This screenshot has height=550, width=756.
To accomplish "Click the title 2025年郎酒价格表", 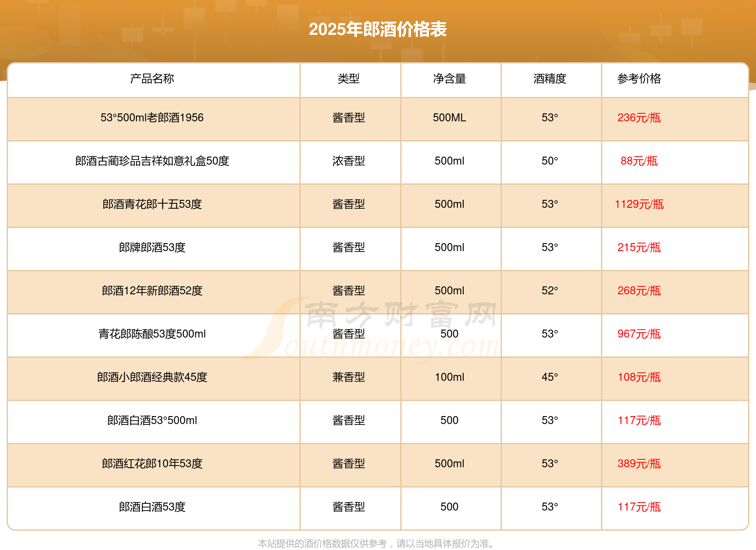I will click(378, 29).
